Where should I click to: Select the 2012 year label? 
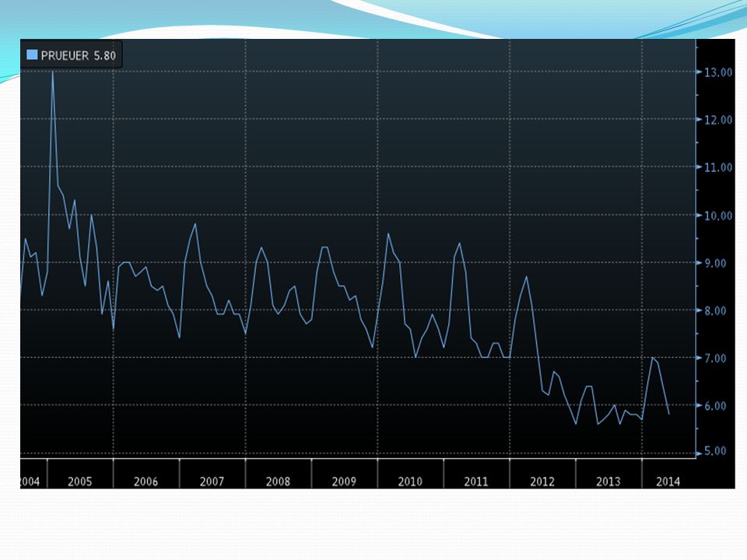[542, 482]
